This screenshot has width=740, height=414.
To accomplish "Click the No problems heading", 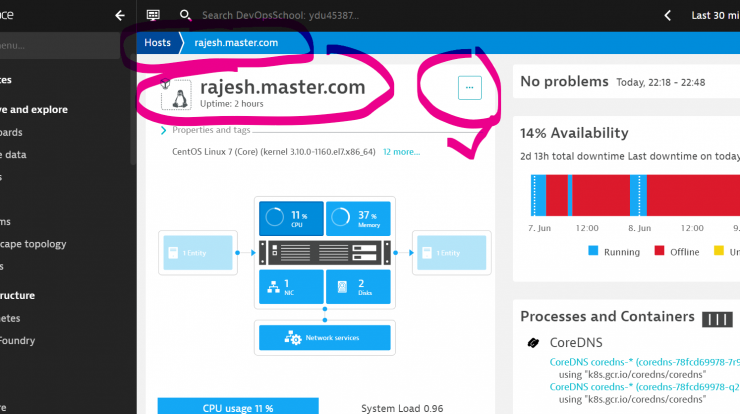I will coord(564,82).
